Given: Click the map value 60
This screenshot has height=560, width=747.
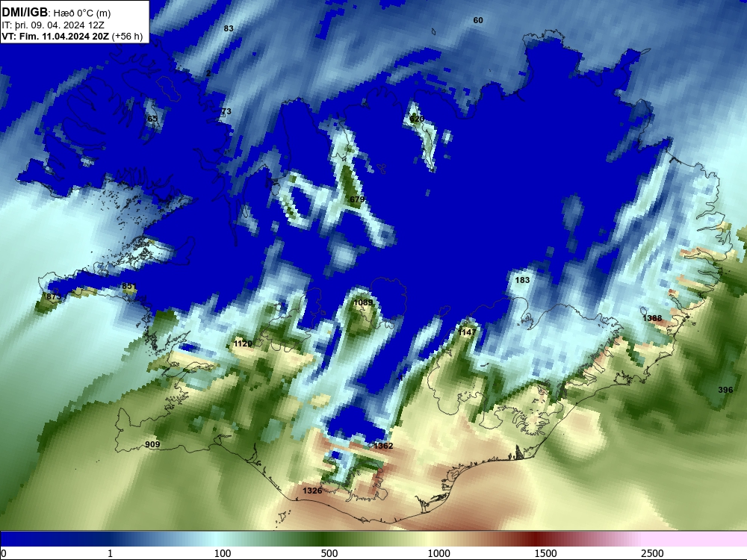Looking at the screenshot, I should [x=478, y=20].
